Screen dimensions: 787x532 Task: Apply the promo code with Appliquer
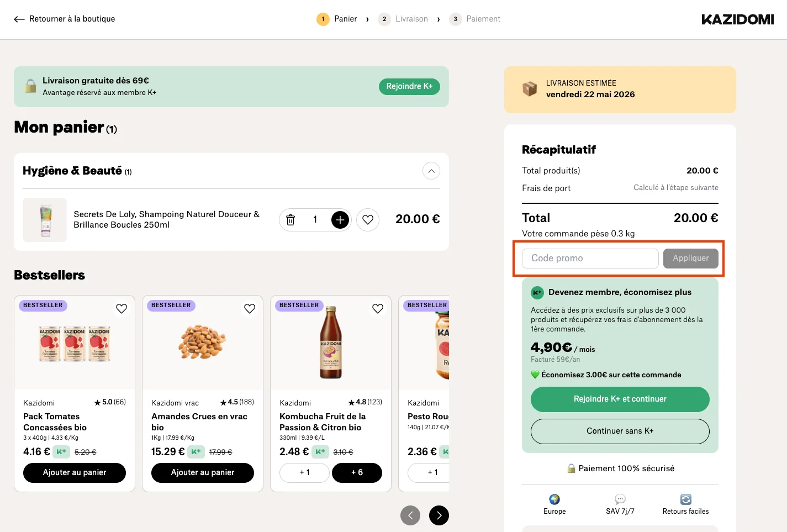point(691,259)
